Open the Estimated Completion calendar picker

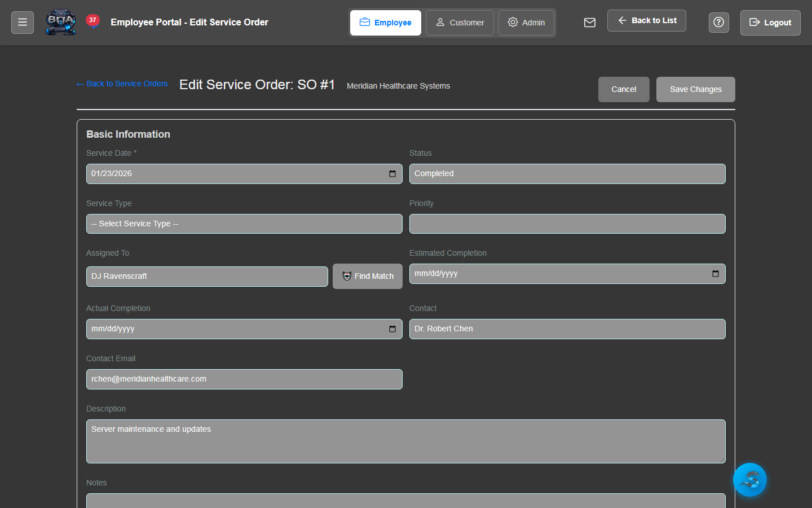coord(716,274)
